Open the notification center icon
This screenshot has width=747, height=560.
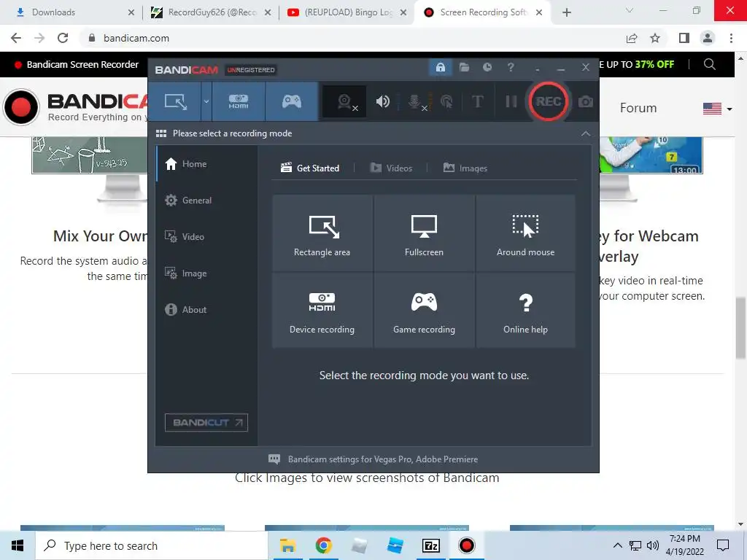point(723,545)
